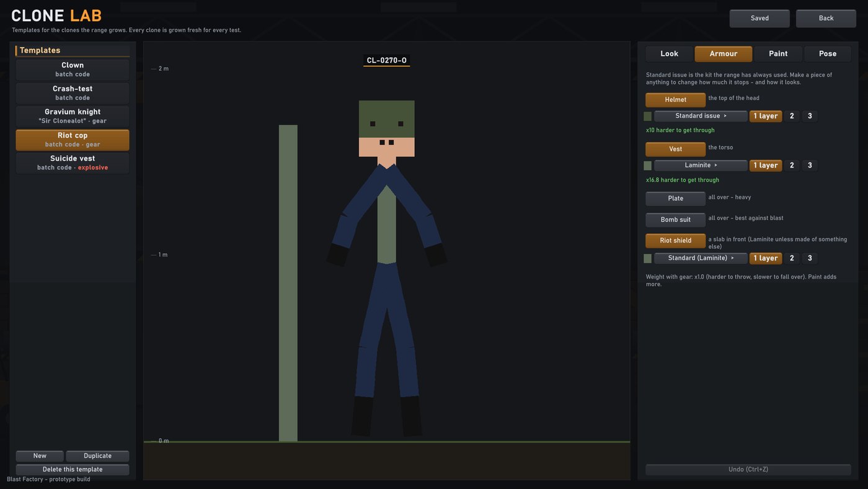Set riot shield to 2 layers

coord(792,258)
